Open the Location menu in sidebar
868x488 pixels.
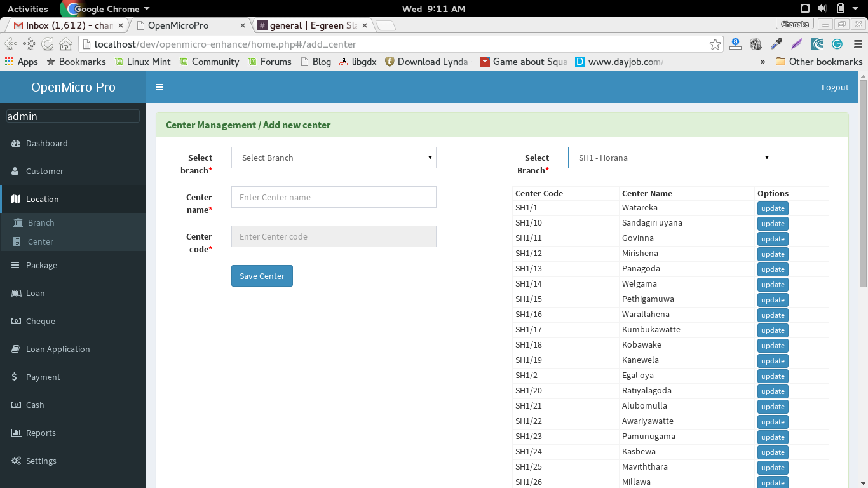point(73,199)
